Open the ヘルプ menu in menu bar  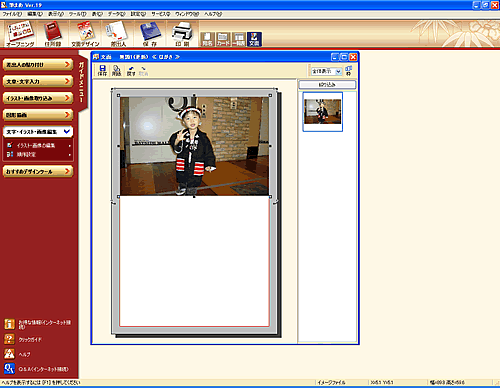(x=213, y=14)
